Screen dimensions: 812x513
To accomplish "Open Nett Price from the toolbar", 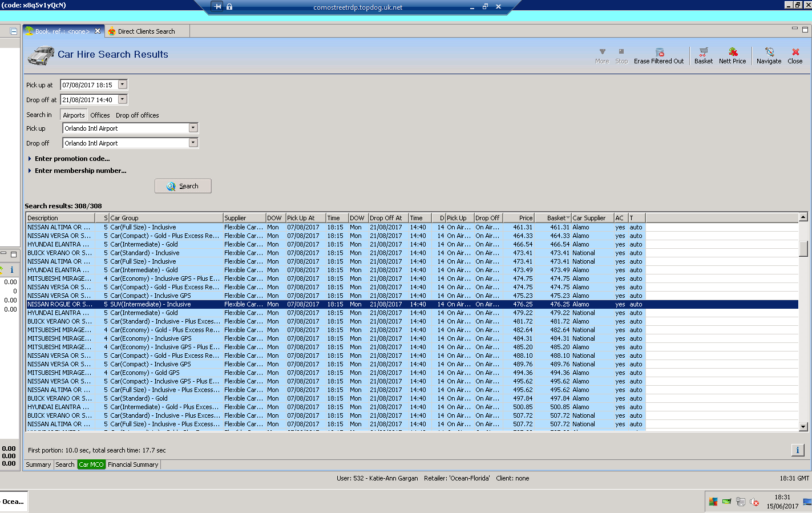I will pyautogui.click(x=732, y=55).
